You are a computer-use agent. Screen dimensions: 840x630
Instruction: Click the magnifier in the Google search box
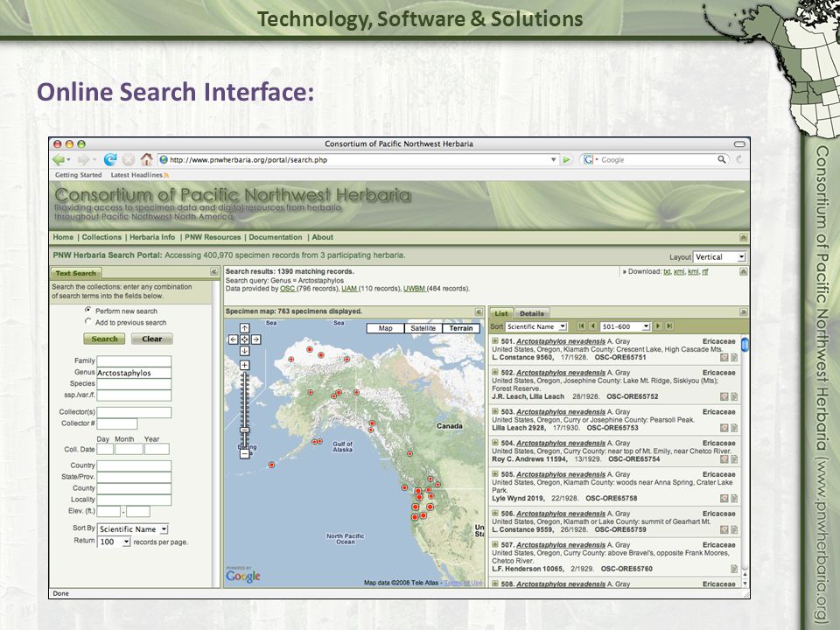click(x=722, y=159)
